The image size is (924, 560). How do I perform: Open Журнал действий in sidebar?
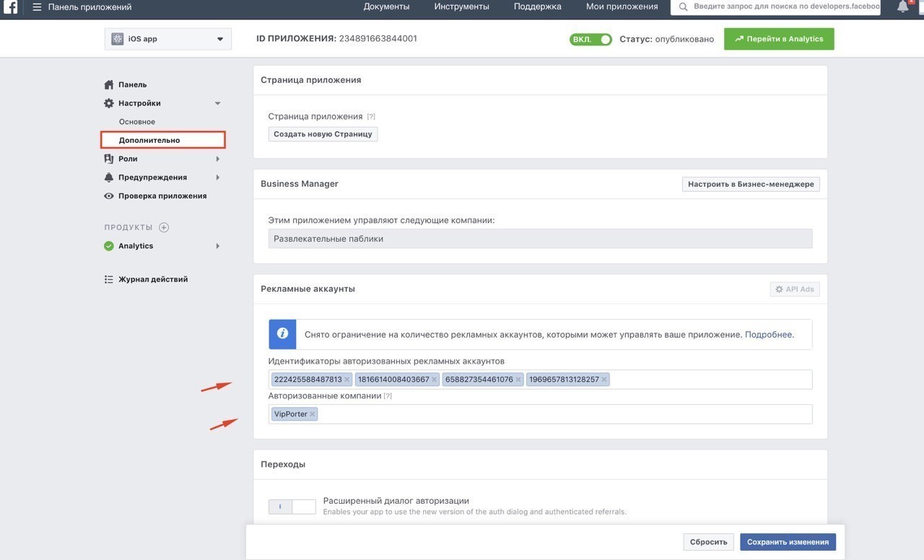(x=153, y=279)
